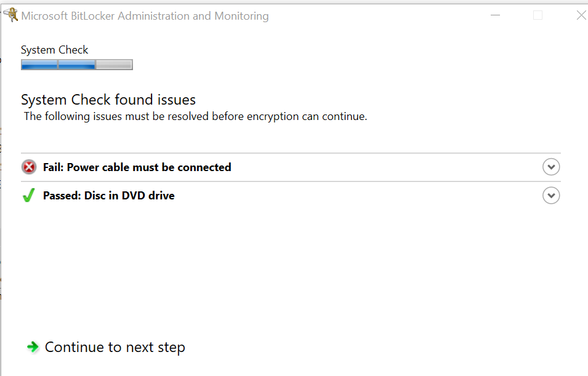
Task: Click Continue to next step
Action: 114,347
